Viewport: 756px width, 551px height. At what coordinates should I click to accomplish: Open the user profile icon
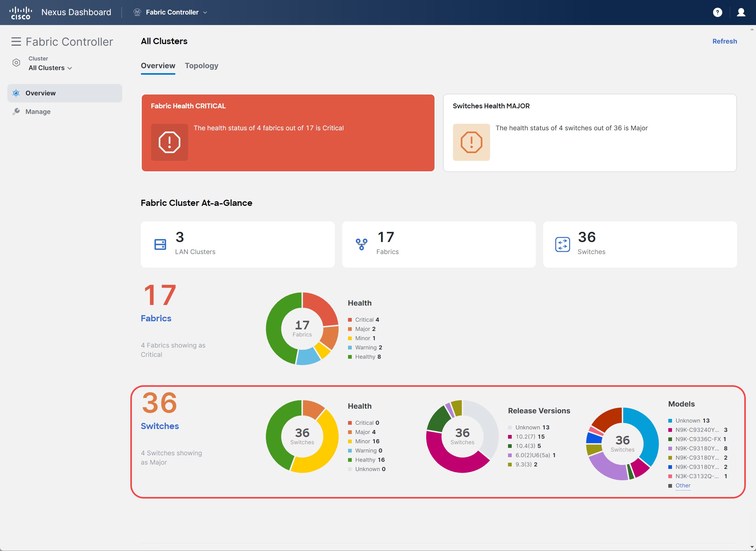click(x=741, y=12)
